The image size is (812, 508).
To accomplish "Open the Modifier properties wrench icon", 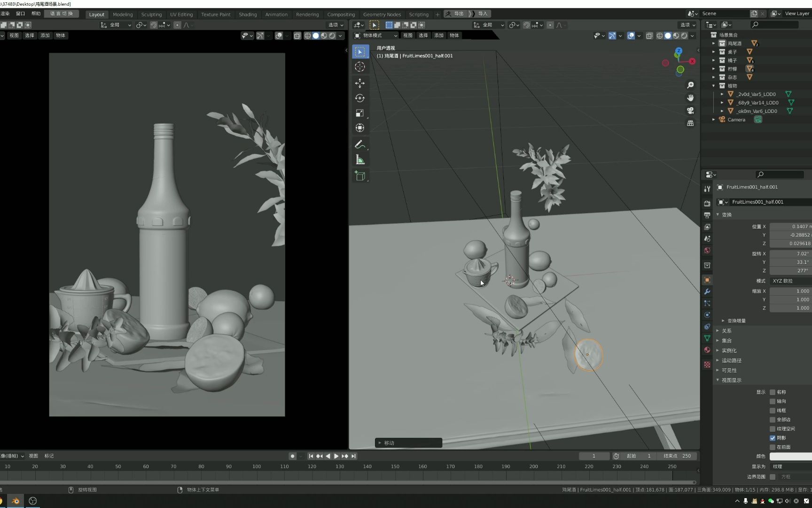I will (707, 292).
